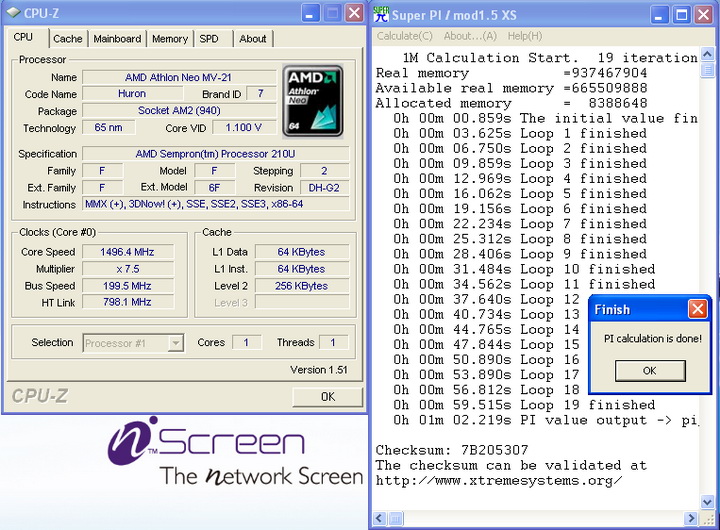
Task: Click the Available real memory =665509888 line
Action: coord(512,88)
